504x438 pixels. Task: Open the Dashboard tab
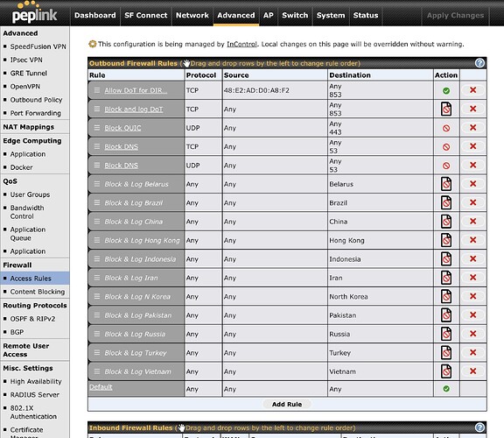(x=94, y=15)
